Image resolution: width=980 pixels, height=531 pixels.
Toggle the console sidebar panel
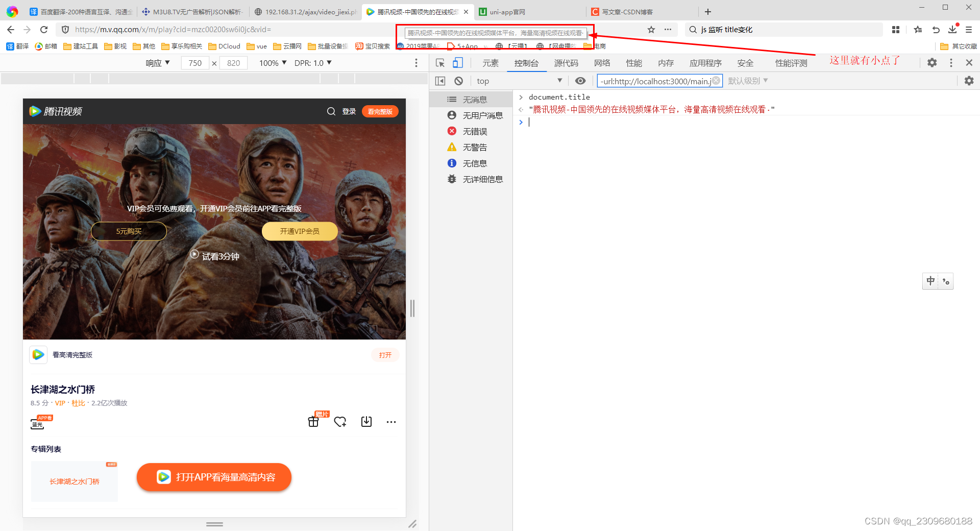click(x=440, y=81)
